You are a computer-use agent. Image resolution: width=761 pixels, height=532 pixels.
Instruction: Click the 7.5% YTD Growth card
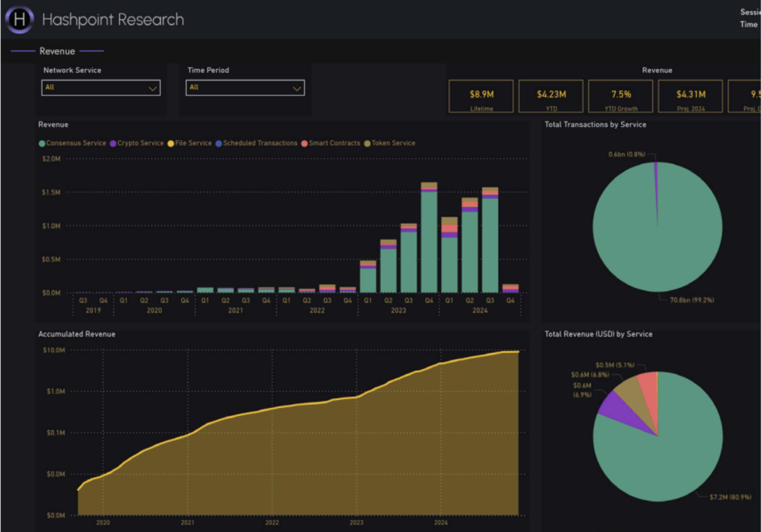point(621,96)
